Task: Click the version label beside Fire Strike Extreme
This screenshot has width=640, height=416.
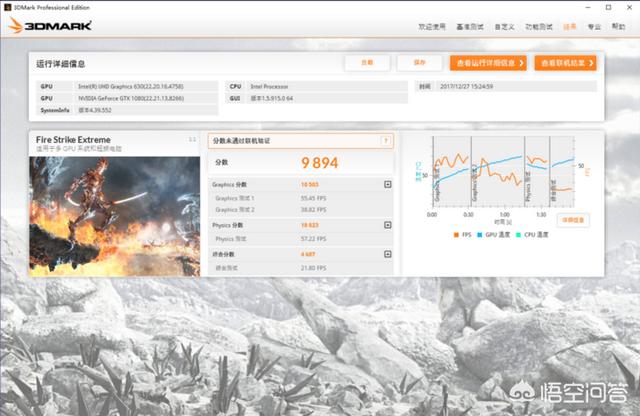Action: pos(192,140)
